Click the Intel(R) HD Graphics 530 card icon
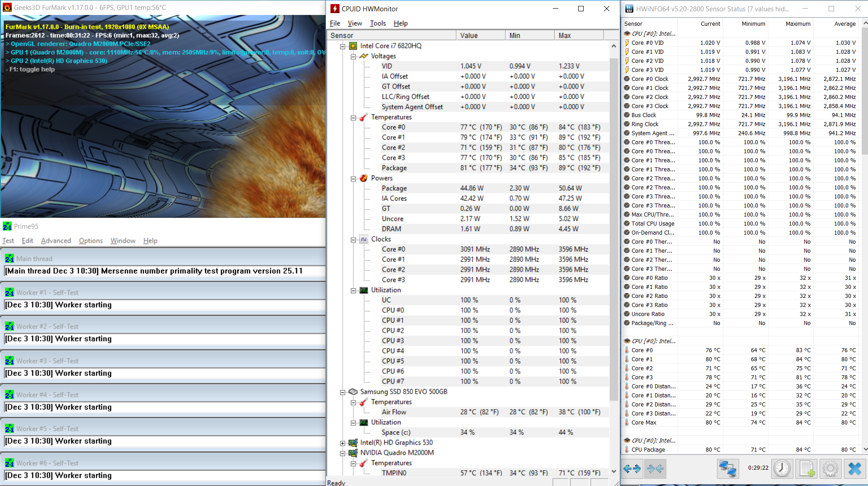Screen dimensions: 868x486 pos(353,443)
